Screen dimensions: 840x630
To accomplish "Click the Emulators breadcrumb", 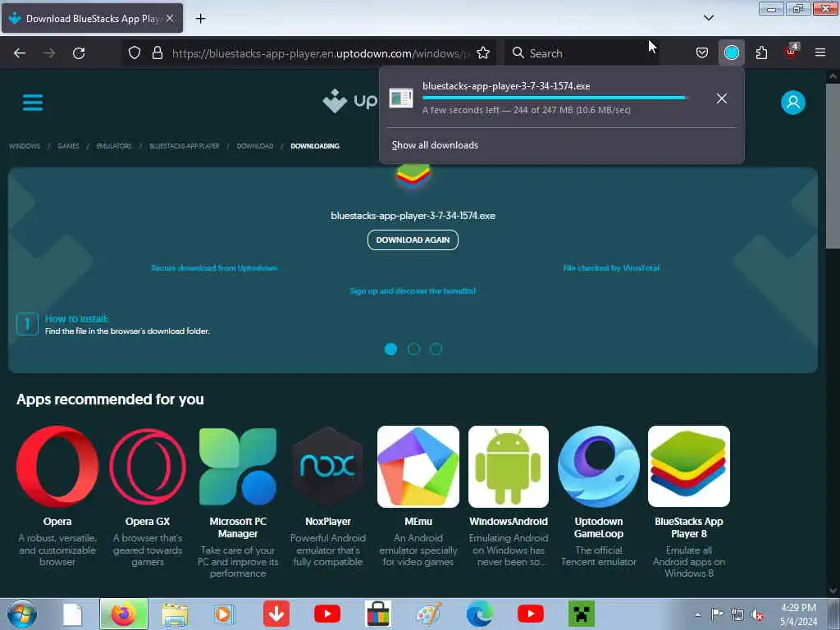I will click(x=113, y=146).
